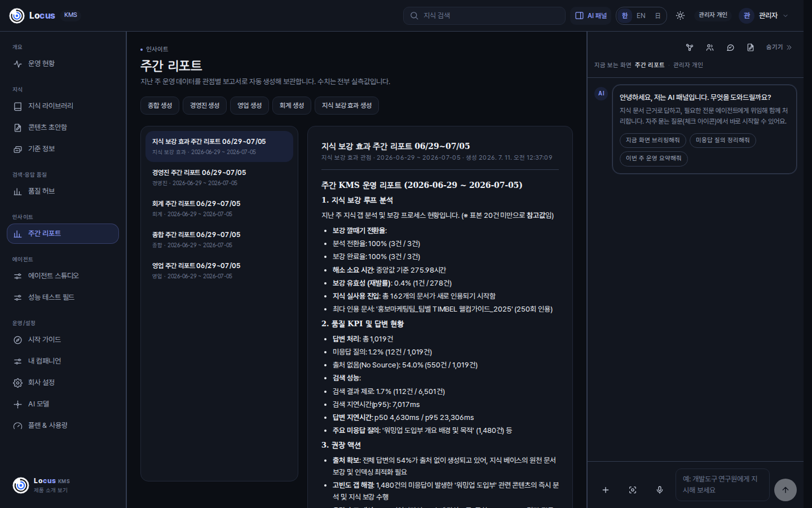The width and height of the screenshot is (812, 508).
Task: Click the document edit icon in AI panel
Action: (x=751, y=47)
